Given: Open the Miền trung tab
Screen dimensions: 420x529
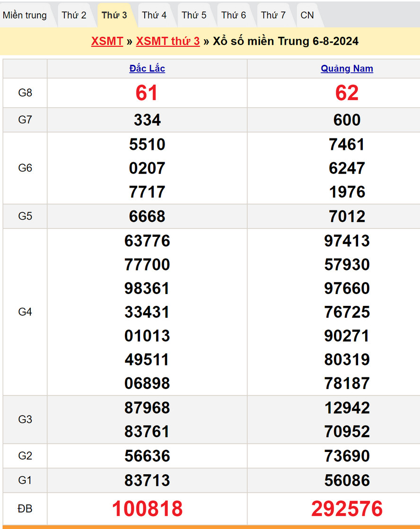Looking at the screenshot, I should click(25, 15).
